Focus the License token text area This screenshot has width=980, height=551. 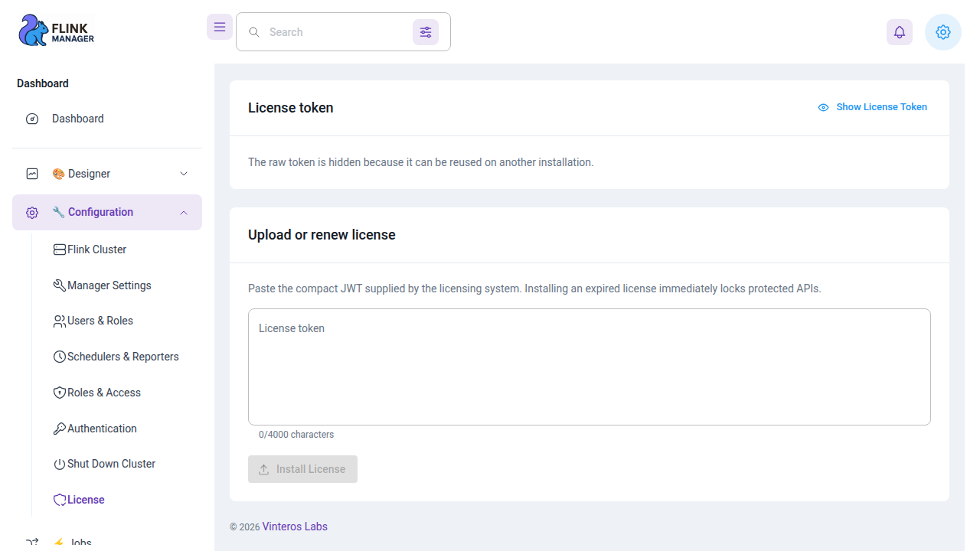[x=590, y=367]
